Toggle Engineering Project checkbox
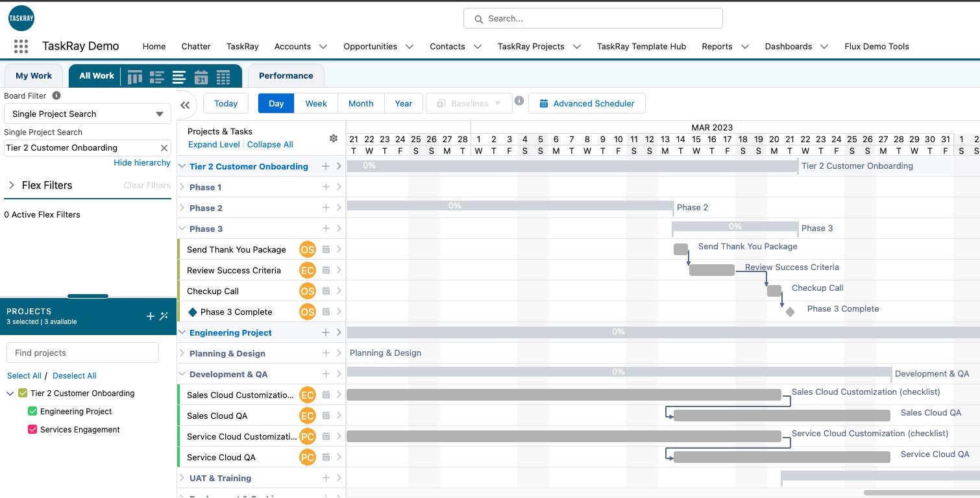This screenshot has width=980, height=498. pos(32,412)
